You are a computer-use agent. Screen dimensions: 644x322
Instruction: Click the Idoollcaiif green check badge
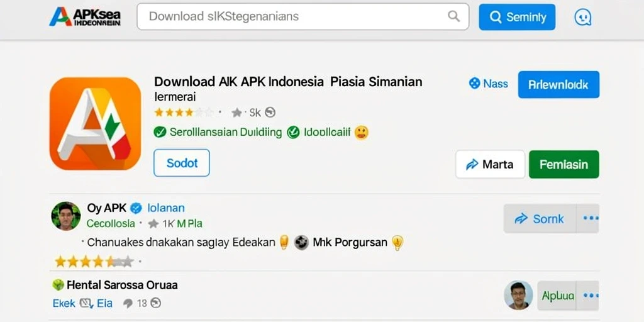click(319, 132)
